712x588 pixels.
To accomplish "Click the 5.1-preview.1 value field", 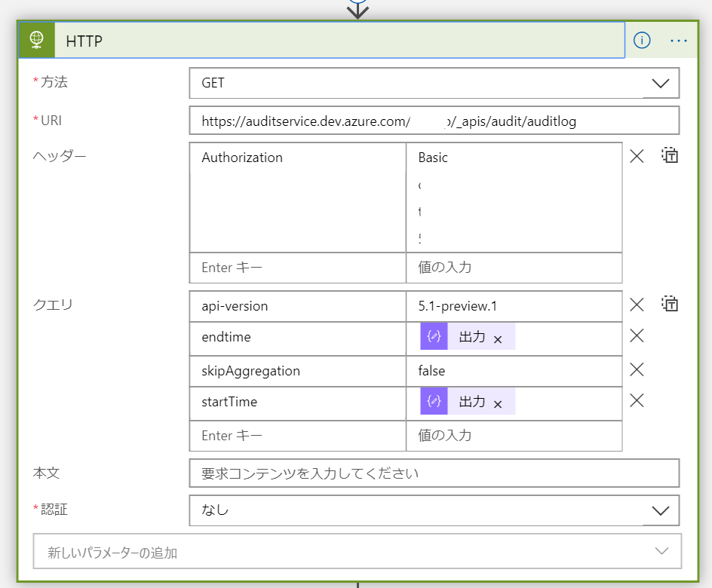I will coord(514,306).
